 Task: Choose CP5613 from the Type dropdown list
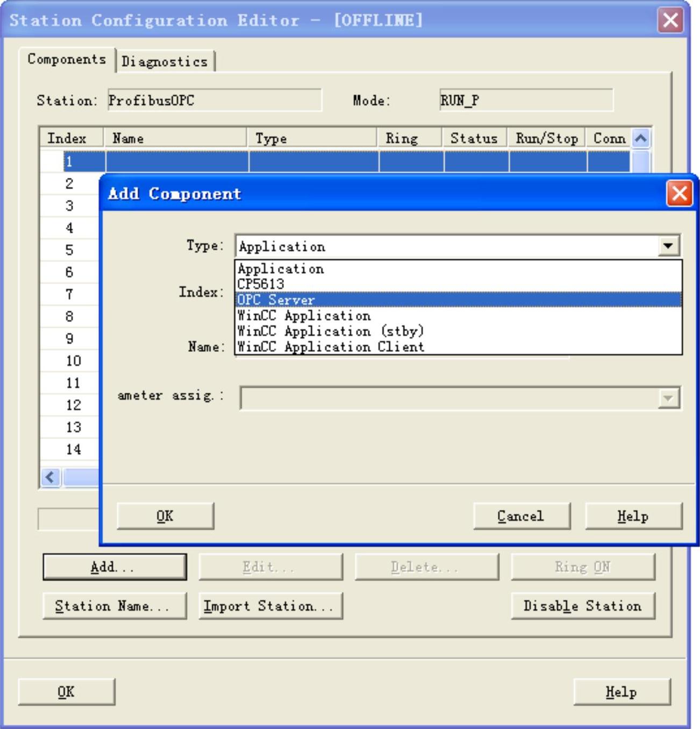coord(459,284)
